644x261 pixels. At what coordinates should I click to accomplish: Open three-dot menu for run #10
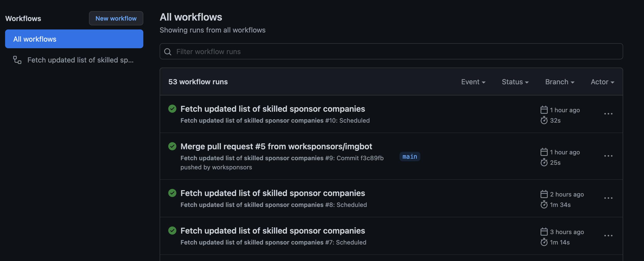[608, 114]
